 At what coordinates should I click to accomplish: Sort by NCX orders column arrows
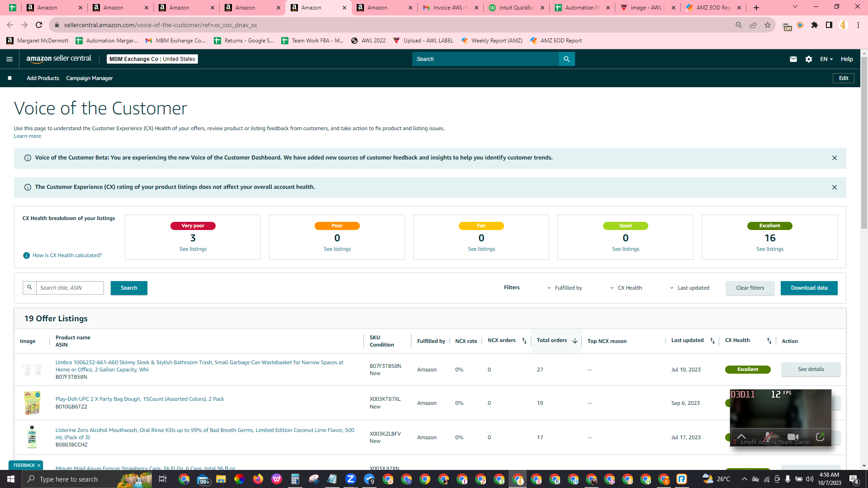coord(524,341)
